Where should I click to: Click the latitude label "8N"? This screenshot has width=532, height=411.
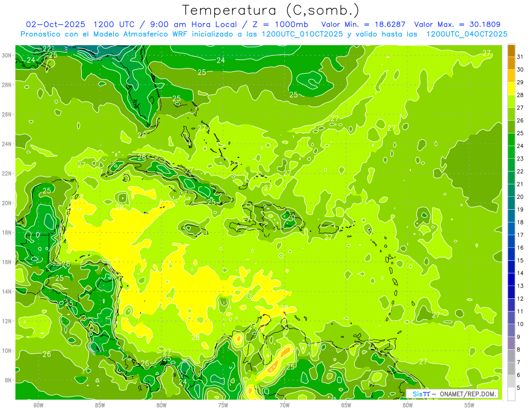pos(8,380)
